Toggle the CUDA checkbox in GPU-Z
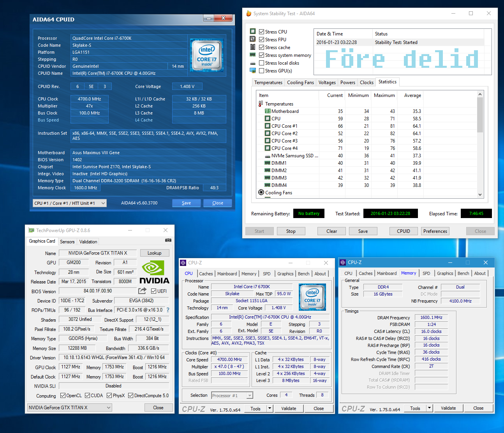This screenshot has width=504, height=433. point(87,396)
